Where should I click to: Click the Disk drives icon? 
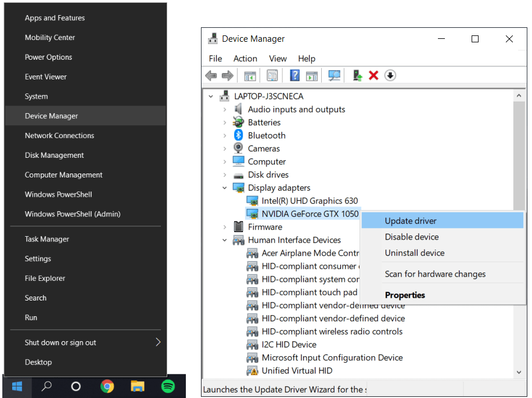238,175
